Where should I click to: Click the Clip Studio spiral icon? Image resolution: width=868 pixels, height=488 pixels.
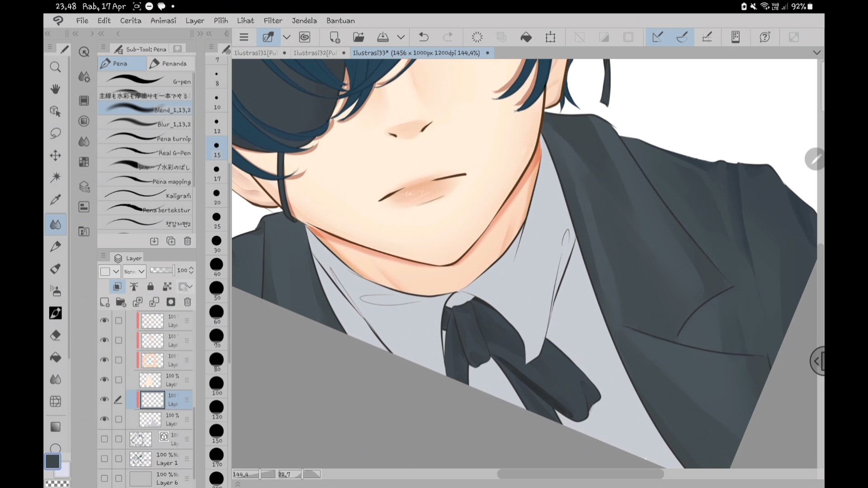tap(305, 37)
